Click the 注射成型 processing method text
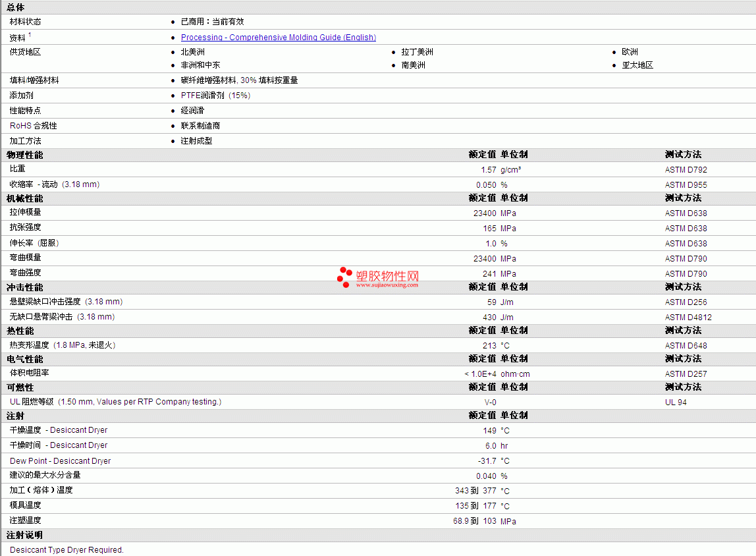 point(196,141)
